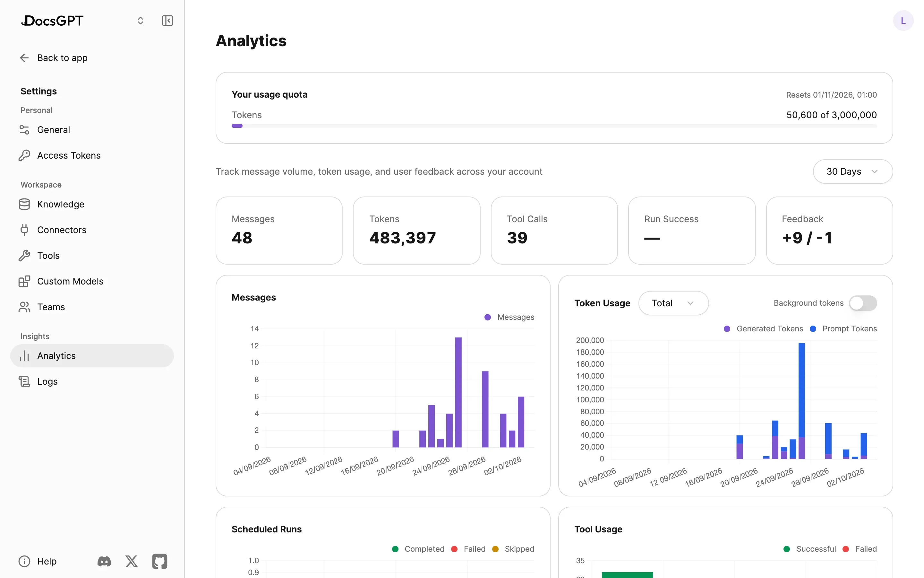
Task: Toggle Generated Tokens legend item
Action: coord(763,328)
